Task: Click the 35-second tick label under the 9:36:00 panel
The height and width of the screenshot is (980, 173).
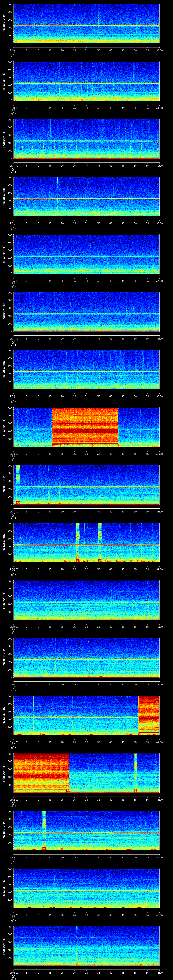Action: point(99,454)
